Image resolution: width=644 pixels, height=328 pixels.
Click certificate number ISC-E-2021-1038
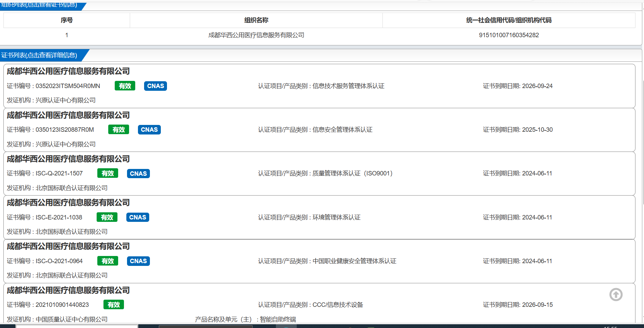coord(59,217)
